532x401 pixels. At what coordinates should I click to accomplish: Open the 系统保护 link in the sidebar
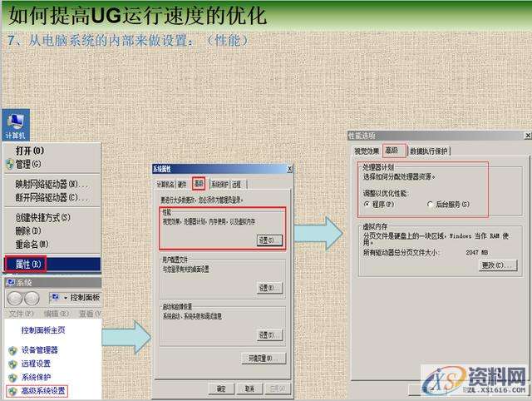click(36, 377)
